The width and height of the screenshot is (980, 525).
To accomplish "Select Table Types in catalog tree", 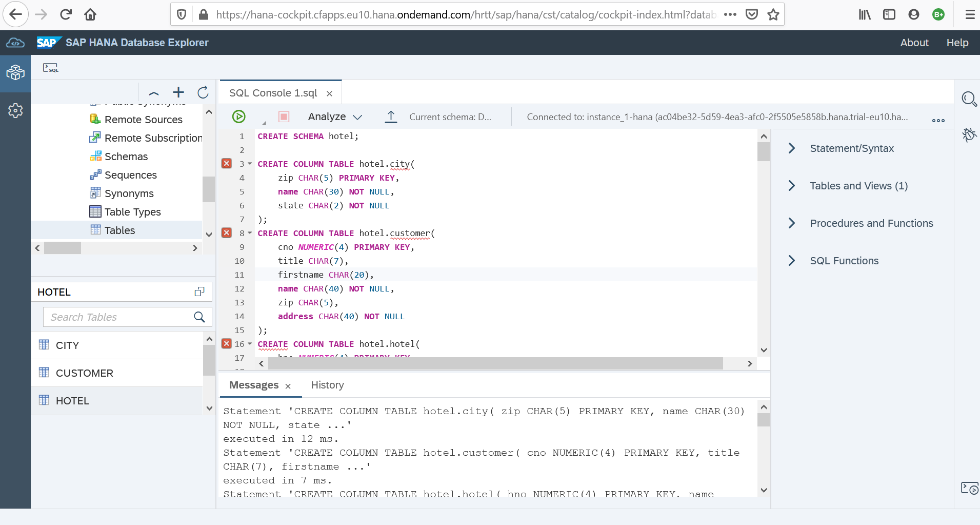I will (x=132, y=212).
